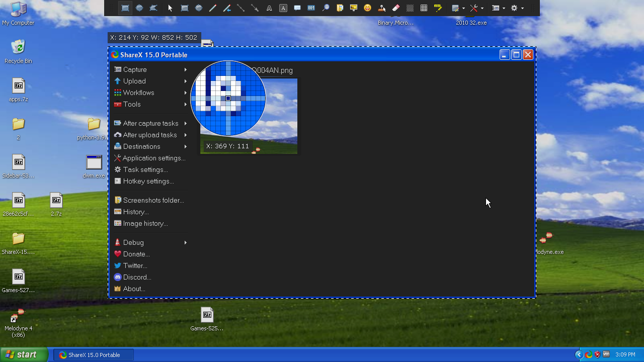Select the captured screenshot thumbnail
This screenshot has height=362, width=644.
pos(249,116)
